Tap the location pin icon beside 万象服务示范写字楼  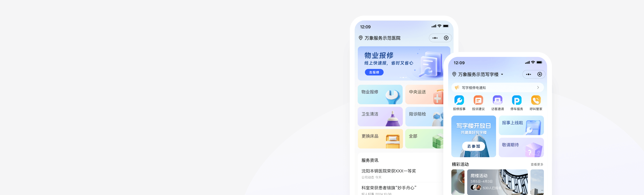tap(454, 74)
